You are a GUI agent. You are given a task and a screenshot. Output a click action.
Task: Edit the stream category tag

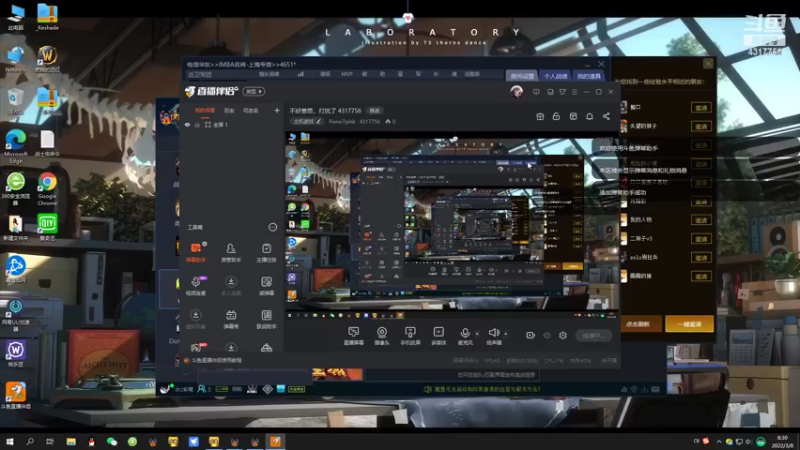click(307, 121)
